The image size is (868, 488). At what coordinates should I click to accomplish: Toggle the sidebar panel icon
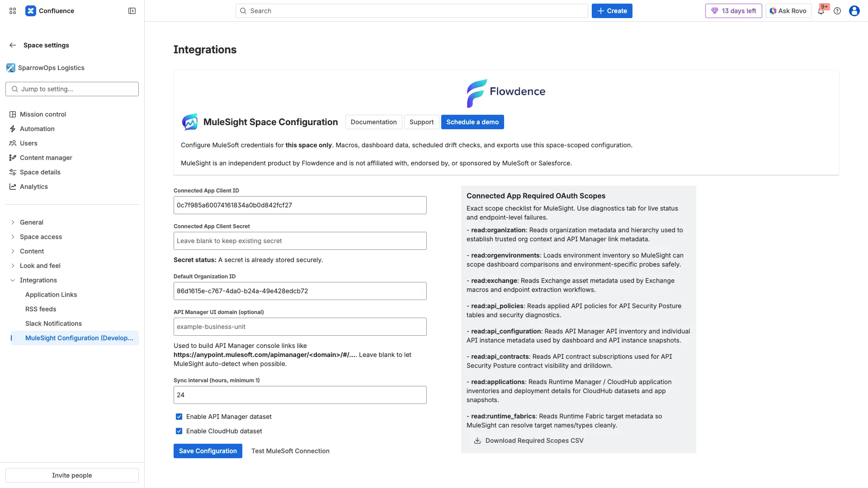pyautogui.click(x=131, y=10)
